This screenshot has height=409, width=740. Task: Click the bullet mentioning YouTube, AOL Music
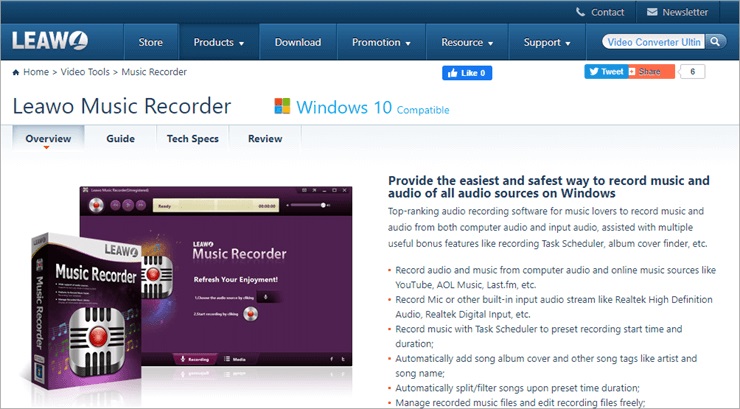555,277
